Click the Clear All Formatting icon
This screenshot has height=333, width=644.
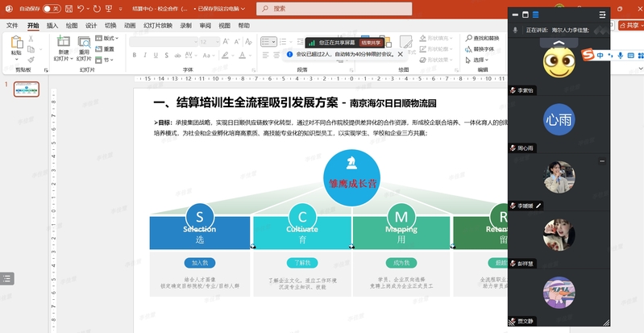(x=248, y=42)
